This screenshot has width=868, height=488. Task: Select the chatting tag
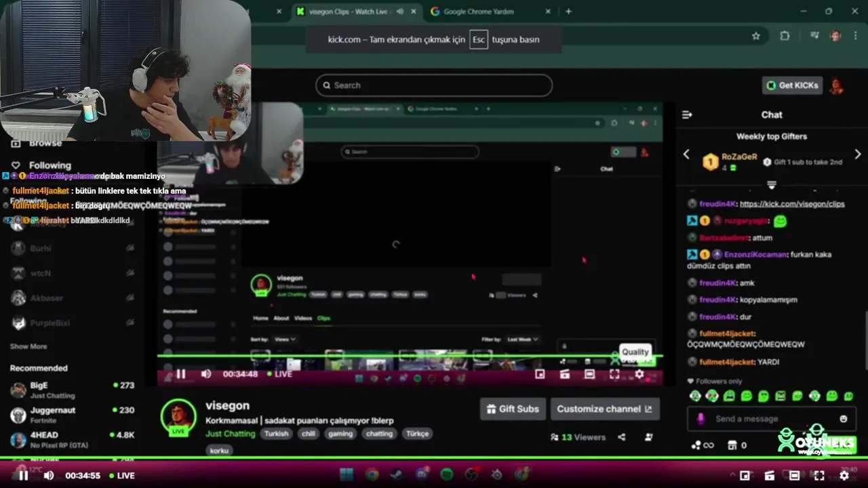coord(379,434)
